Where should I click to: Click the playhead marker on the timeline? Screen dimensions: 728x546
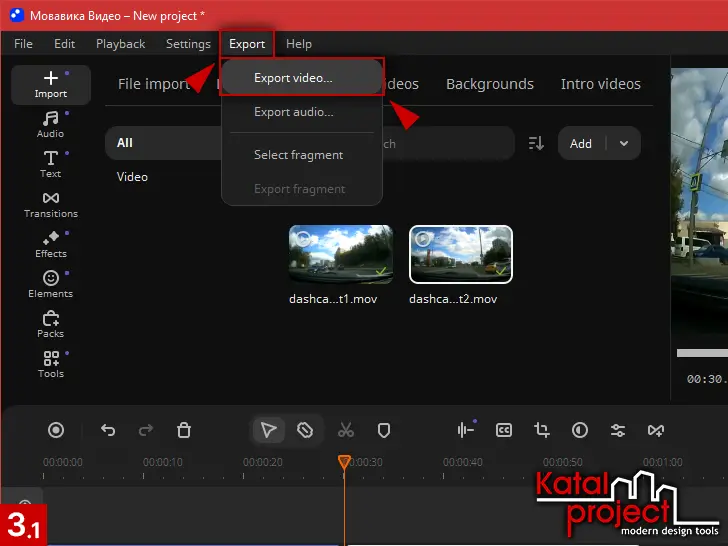[x=344, y=462]
